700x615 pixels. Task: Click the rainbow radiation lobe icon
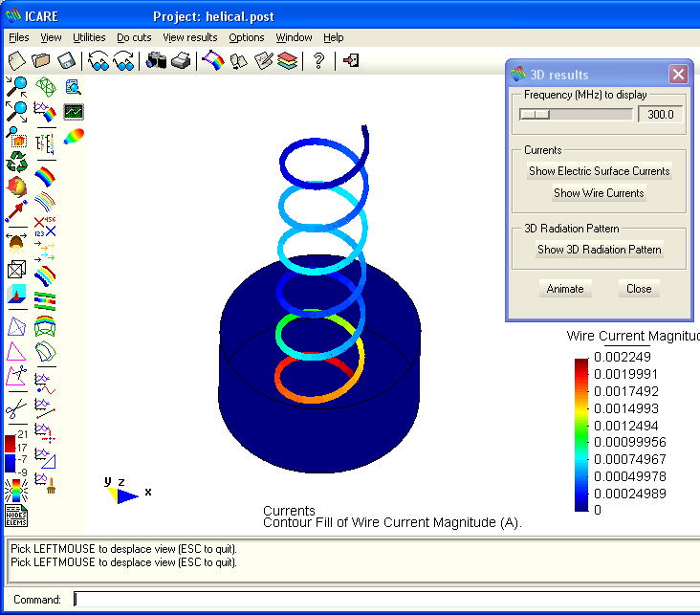[74, 136]
